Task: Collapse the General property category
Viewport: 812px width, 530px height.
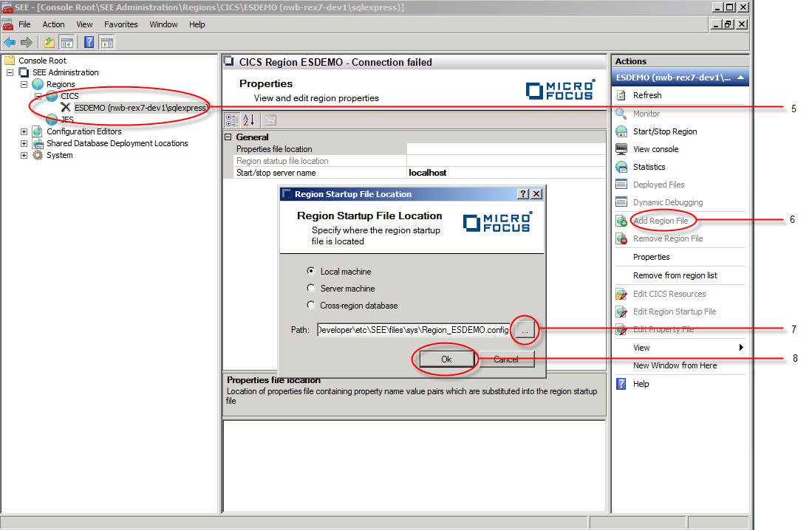Action: [228, 137]
